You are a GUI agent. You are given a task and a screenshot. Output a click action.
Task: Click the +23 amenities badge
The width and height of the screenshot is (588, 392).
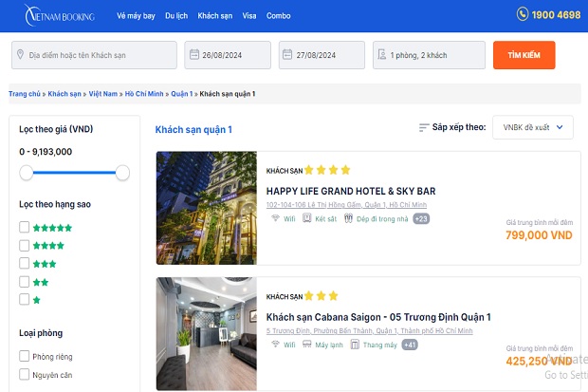pyautogui.click(x=421, y=218)
